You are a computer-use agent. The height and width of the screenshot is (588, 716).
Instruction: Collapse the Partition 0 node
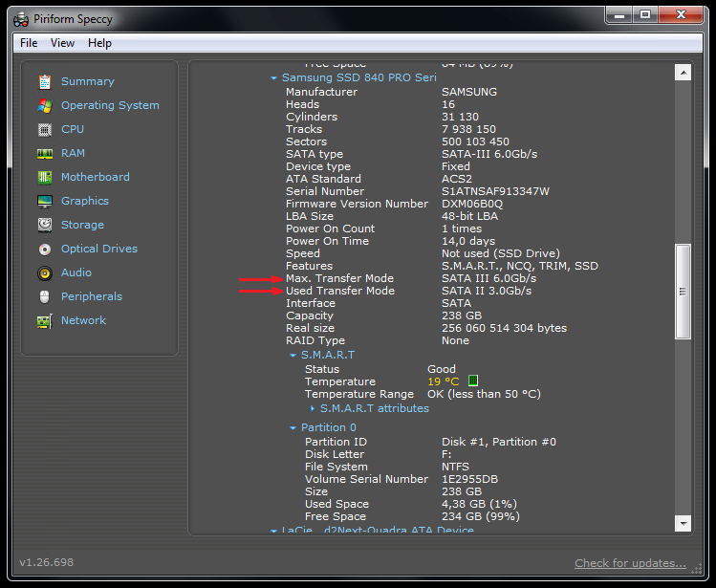tap(293, 428)
